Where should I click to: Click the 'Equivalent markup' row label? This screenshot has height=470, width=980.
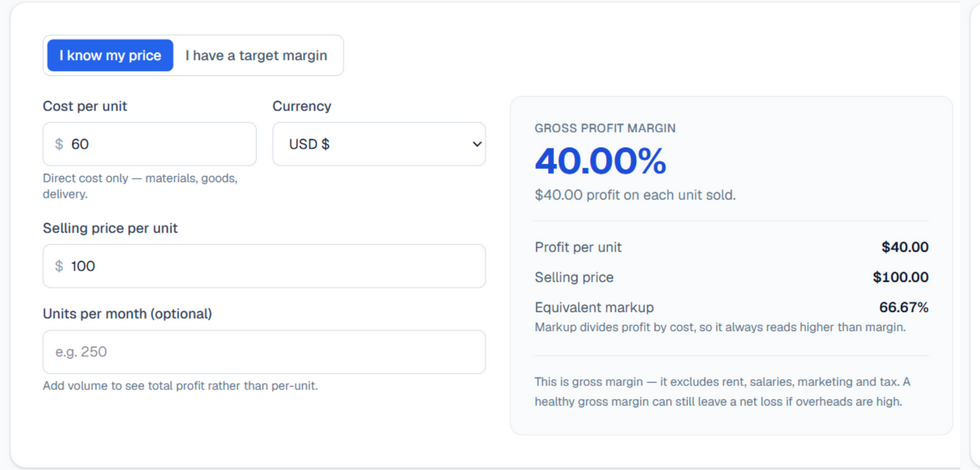click(x=594, y=308)
